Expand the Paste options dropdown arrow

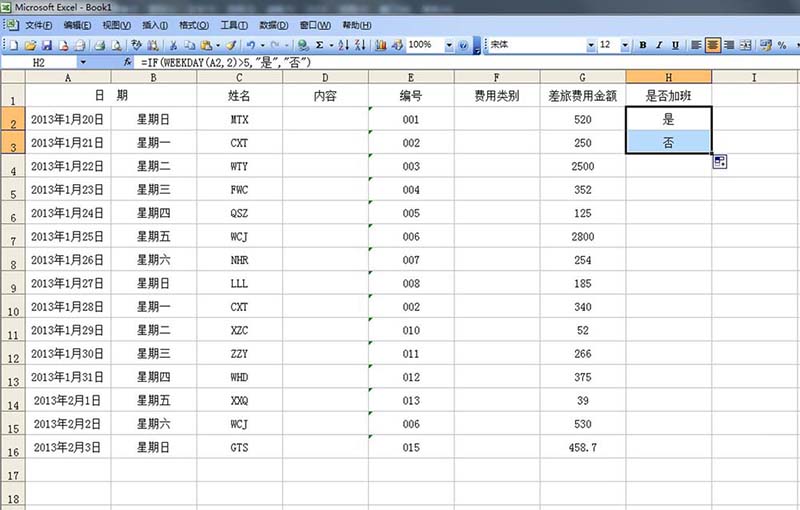(x=218, y=45)
